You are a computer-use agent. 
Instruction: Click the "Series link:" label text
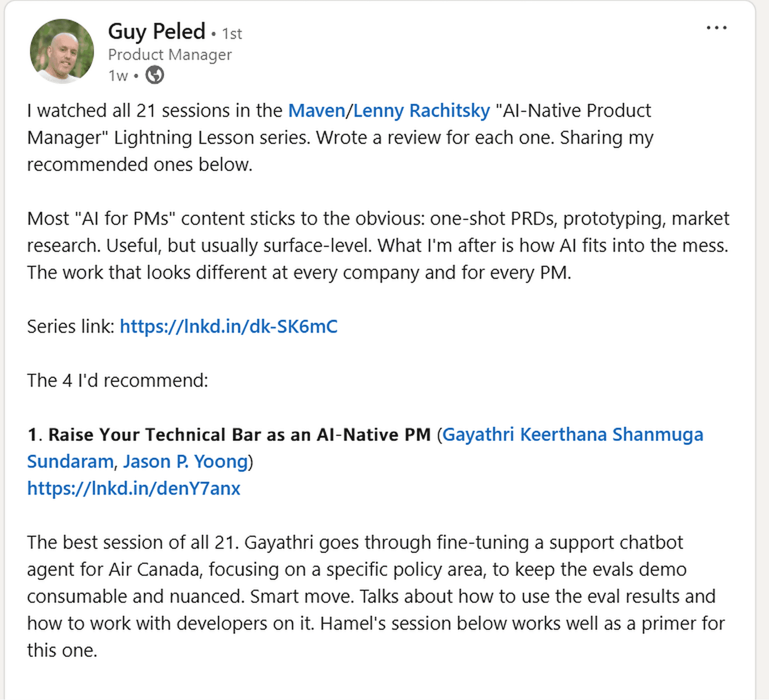pyautogui.click(x=71, y=326)
